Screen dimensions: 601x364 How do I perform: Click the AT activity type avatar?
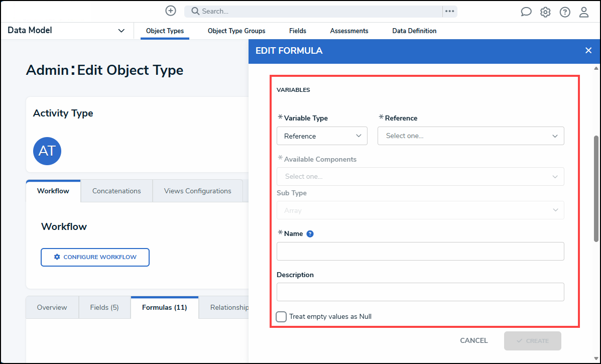tap(47, 151)
